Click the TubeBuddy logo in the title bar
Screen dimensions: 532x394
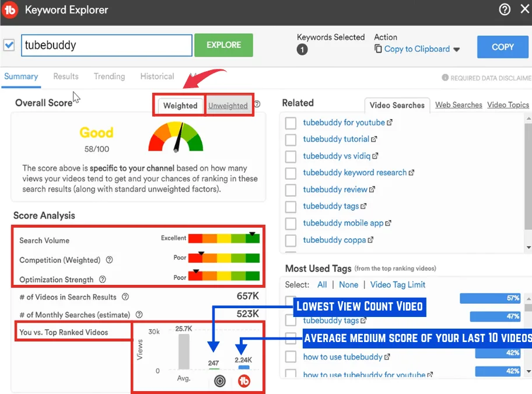[10, 10]
